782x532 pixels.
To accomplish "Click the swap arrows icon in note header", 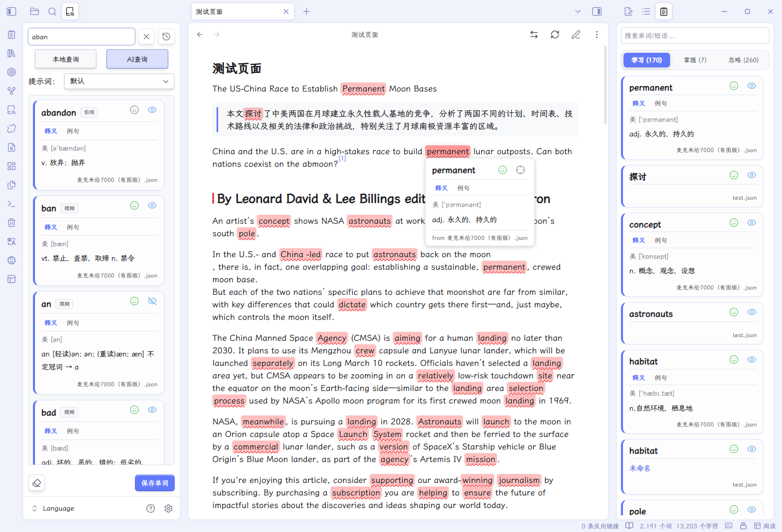I will [x=534, y=34].
